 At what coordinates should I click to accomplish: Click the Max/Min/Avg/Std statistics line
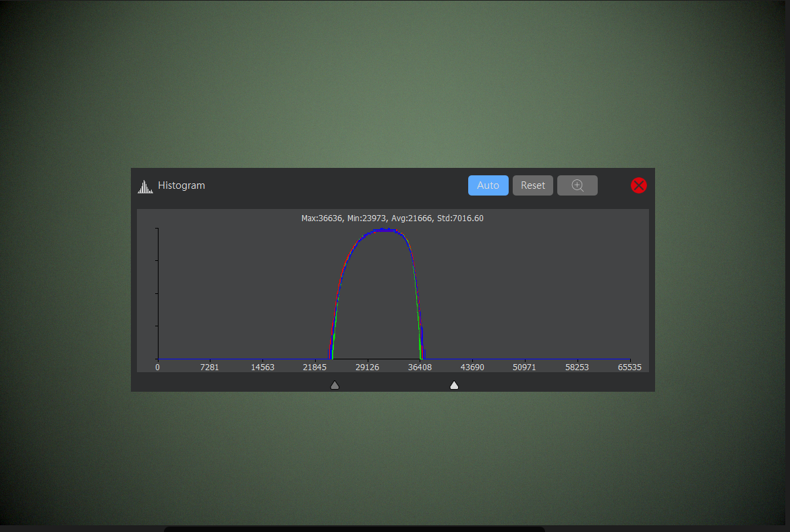[x=393, y=218]
